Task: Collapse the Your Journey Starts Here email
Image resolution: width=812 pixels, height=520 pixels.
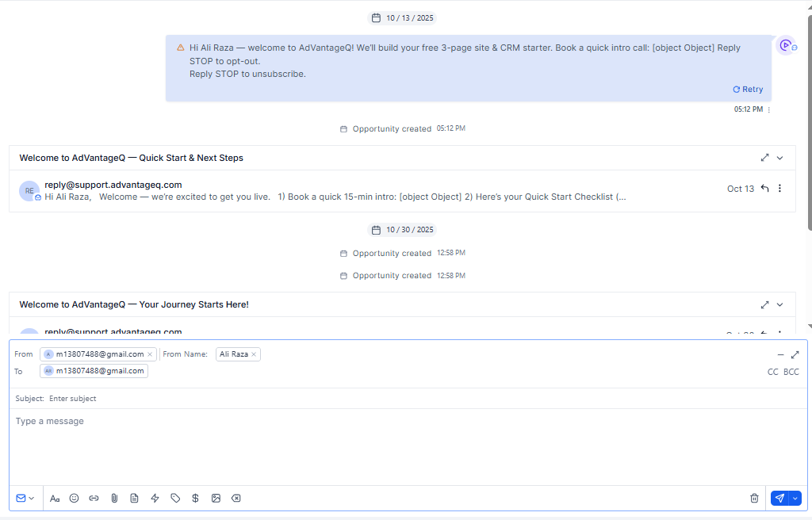Action: click(x=780, y=304)
